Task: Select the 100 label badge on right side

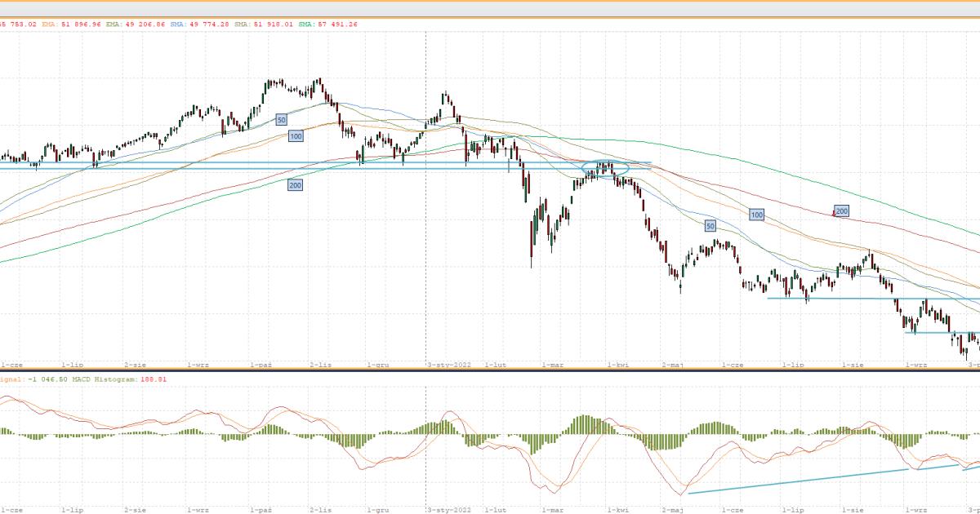Action: (x=757, y=215)
